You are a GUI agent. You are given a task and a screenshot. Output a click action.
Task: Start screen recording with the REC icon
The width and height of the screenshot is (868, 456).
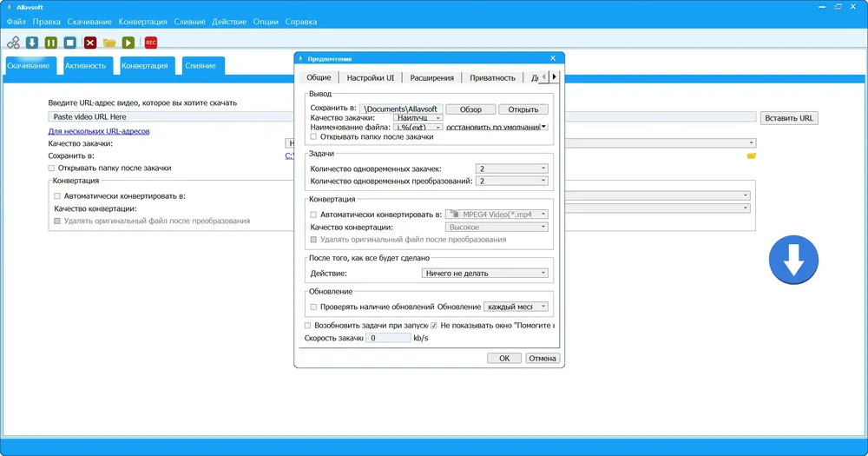pos(150,42)
